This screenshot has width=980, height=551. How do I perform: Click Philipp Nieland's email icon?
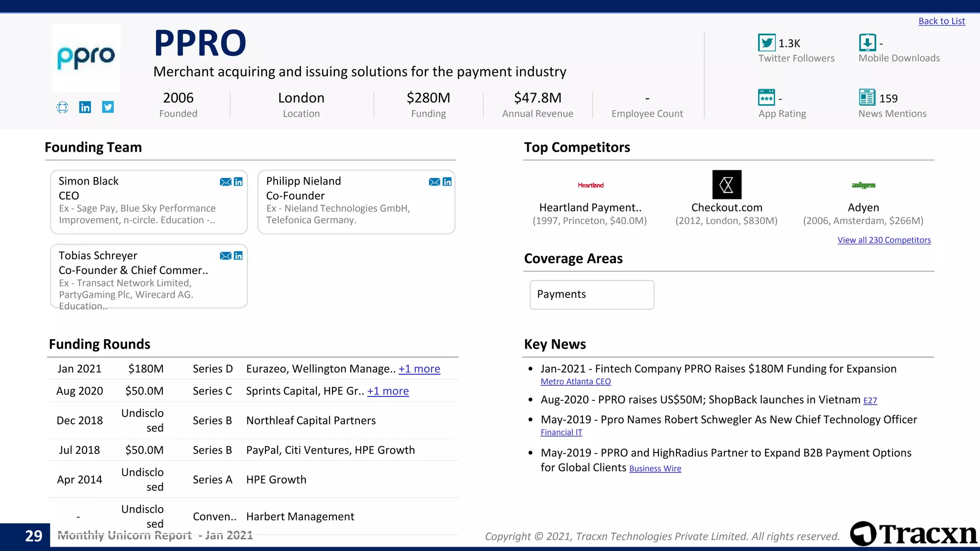[x=434, y=182]
